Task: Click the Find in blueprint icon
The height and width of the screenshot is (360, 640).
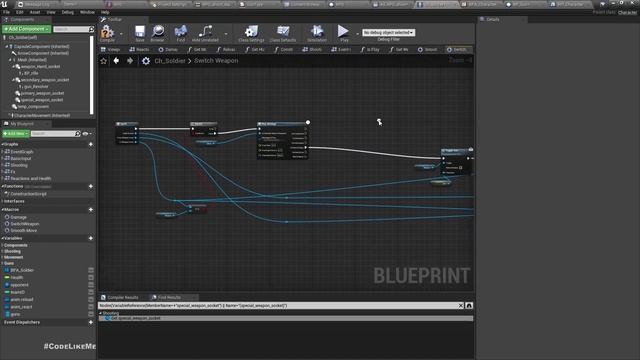Action: (181, 31)
